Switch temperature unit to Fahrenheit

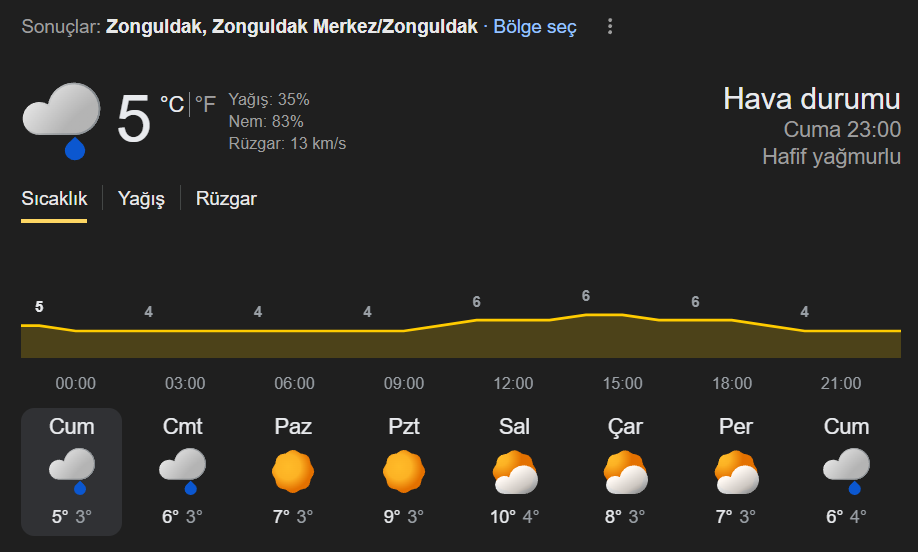[205, 104]
